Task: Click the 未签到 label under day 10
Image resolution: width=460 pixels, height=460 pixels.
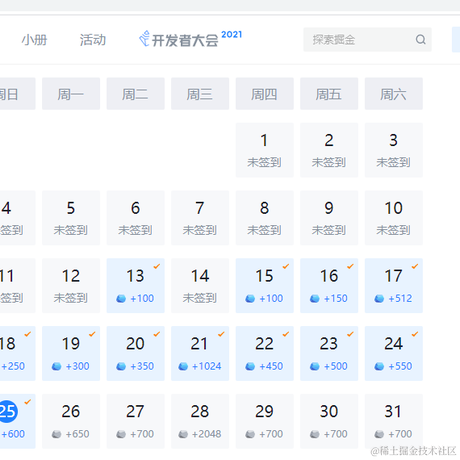Action: pos(393,230)
